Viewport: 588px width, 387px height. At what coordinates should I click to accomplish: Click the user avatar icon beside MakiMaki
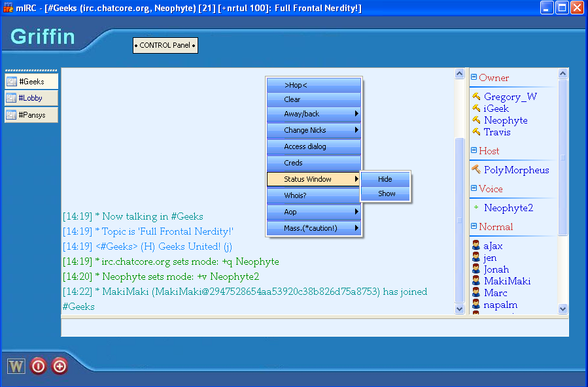(476, 280)
